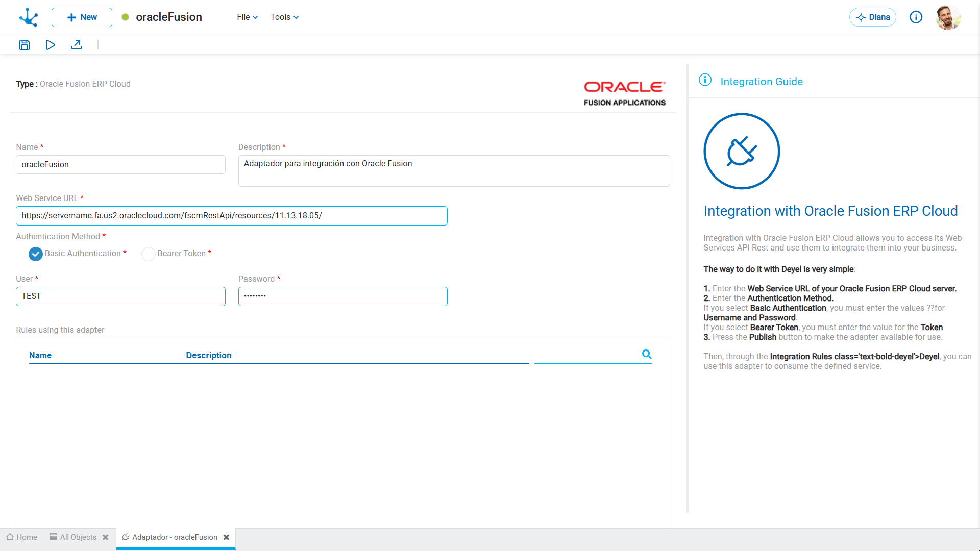
Task: Open the Tools dropdown menu
Action: click(284, 17)
